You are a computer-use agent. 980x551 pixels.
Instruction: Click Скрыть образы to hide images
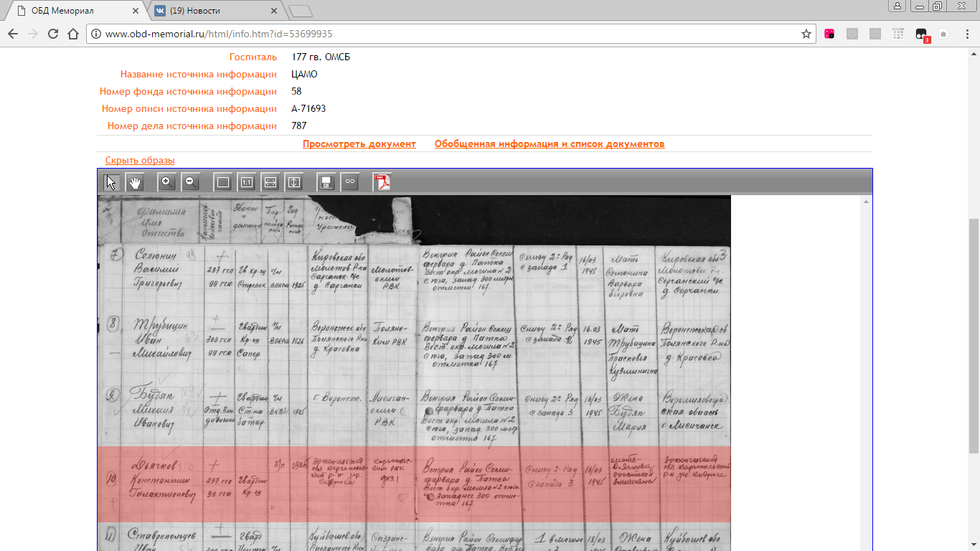click(140, 161)
